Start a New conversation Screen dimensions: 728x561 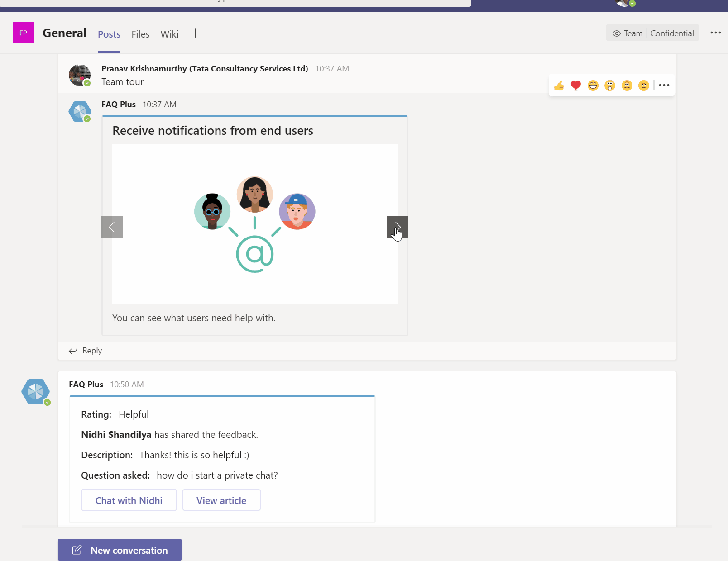click(120, 550)
